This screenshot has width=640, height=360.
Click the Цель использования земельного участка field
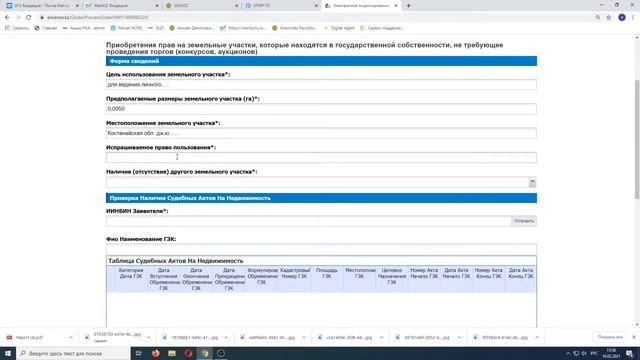click(x=321, y=84)
